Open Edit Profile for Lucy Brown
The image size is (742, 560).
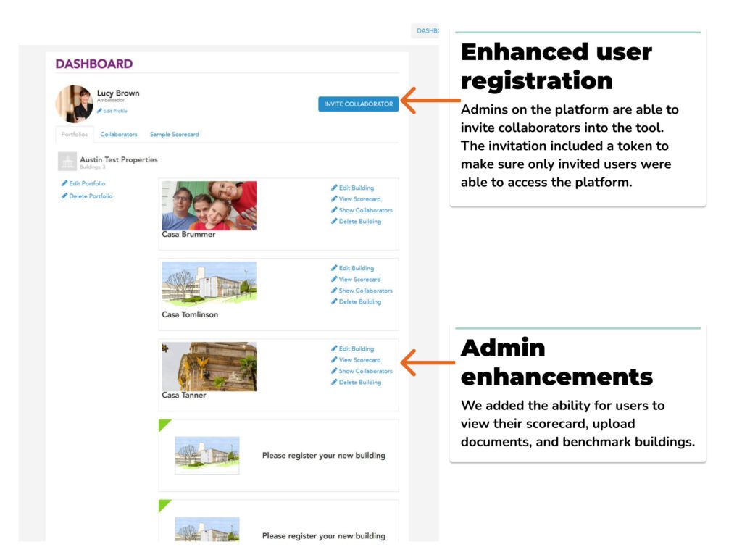click(116, 111)
